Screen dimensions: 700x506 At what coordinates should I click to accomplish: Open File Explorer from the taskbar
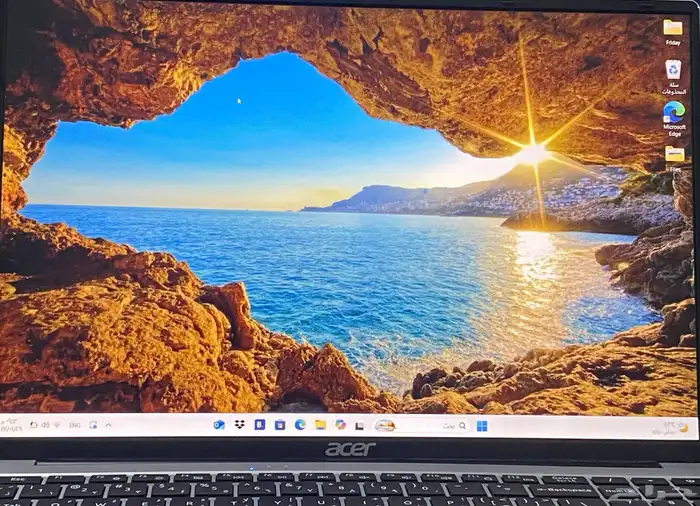click(320, 425)
